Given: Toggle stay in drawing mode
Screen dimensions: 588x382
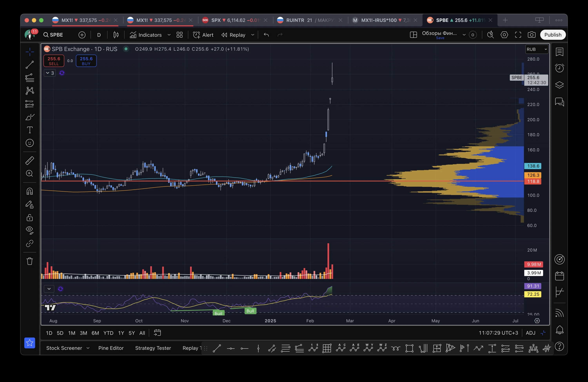Looking at the screenshot, I should click(x=30, y=205).
